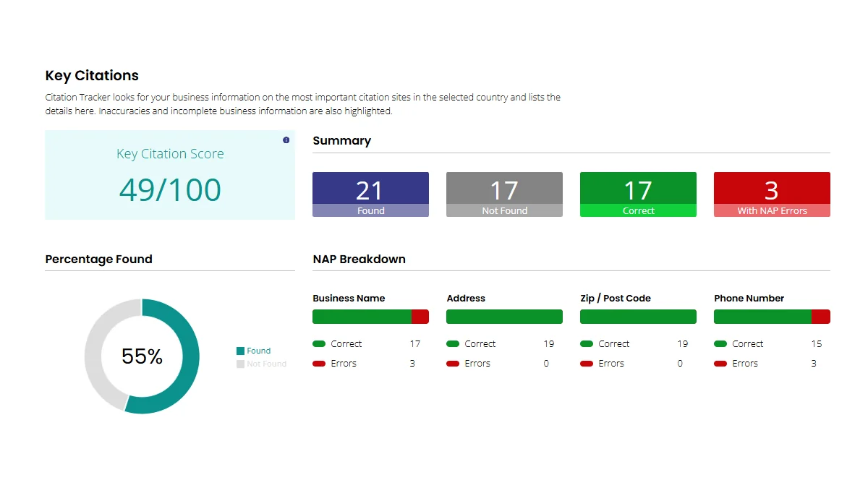Click the Not Found summary tile showing 17

[504, 194]
